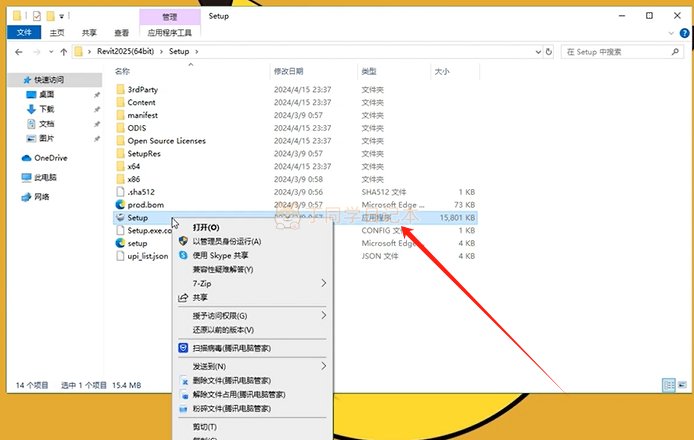Click the new folder quick access icon
This screenshot has width=694, height=440.
point(50,16)
